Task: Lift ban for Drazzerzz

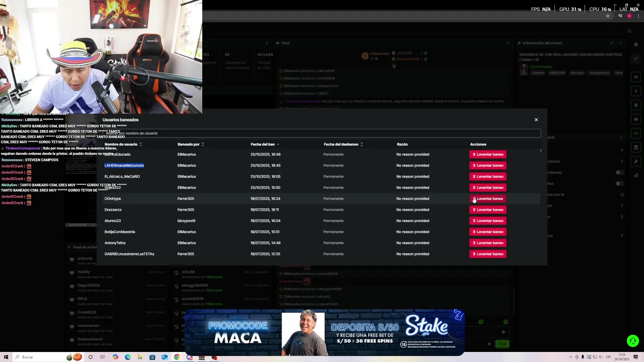Action: pyautogui.click(x=488, y=210)
